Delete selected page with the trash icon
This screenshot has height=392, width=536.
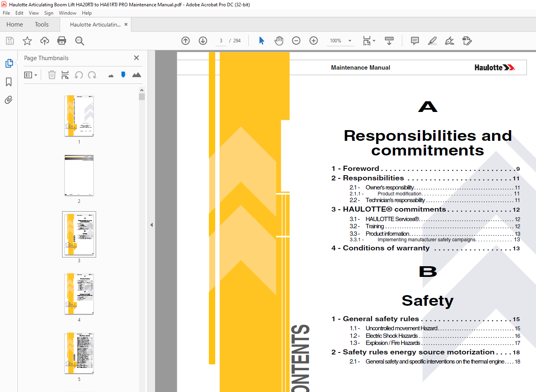(x=52, y=75)
